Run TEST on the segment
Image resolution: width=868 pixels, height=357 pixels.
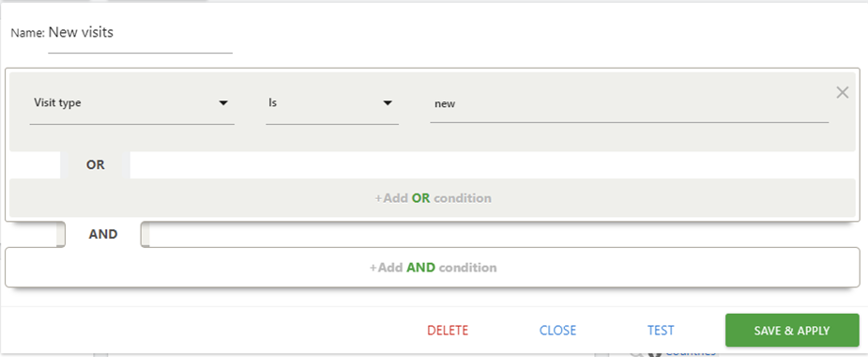click(x=661, y=331)
